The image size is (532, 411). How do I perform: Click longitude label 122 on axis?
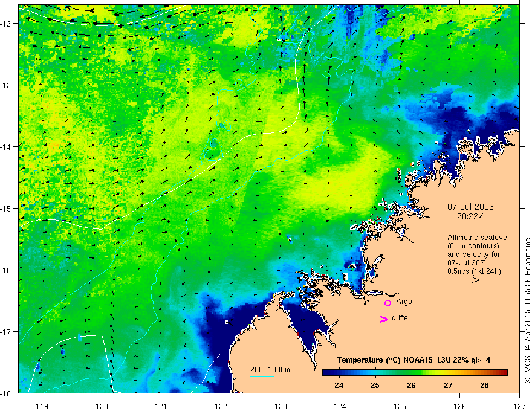[x=221, y=406]
